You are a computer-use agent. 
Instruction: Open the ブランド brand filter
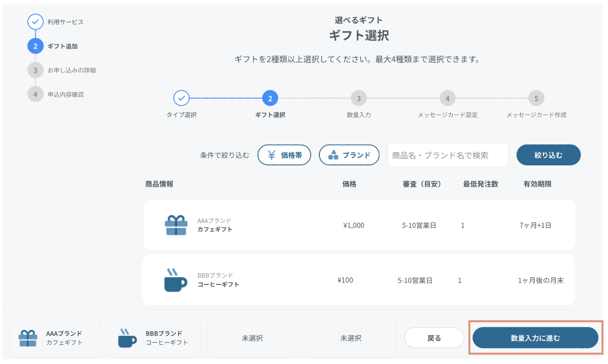[349, 155]
